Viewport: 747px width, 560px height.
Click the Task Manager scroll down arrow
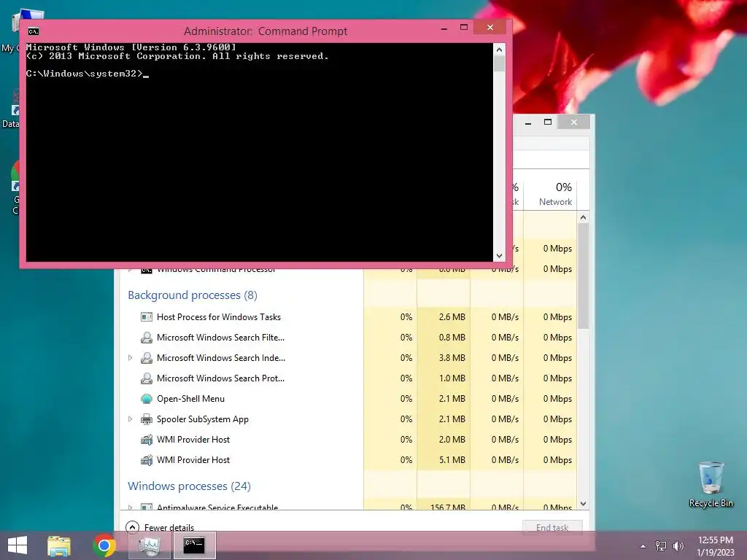point(583,504)
